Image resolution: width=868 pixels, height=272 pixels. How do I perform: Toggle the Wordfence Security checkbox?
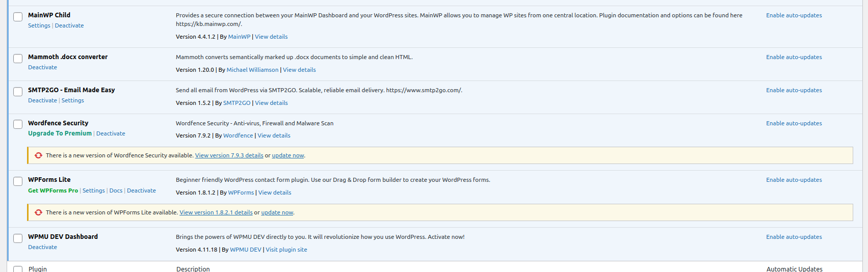[x=18, y=124]
